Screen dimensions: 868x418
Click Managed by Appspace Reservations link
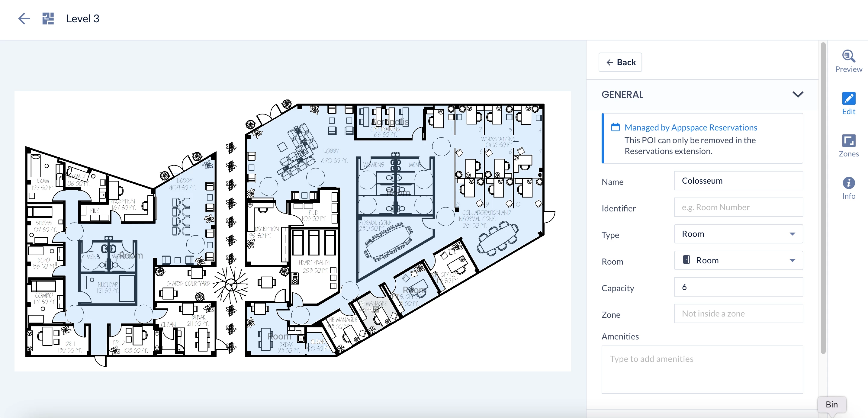click(x=690, y=127)
